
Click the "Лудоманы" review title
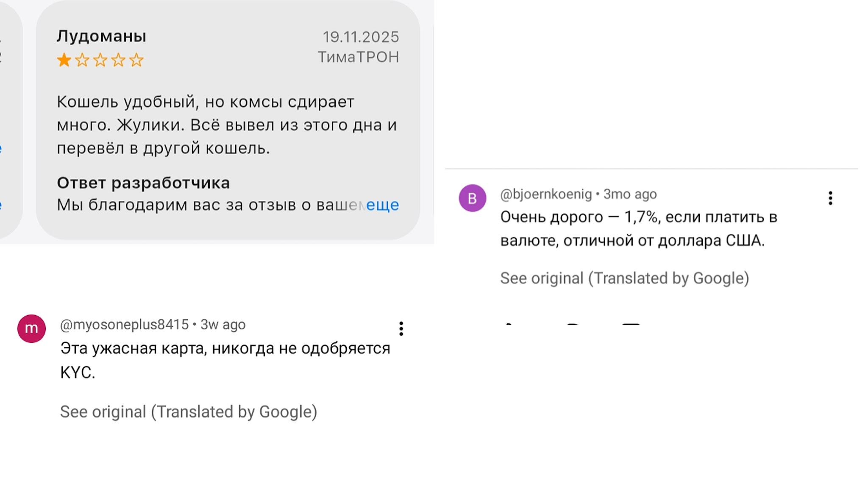coord(102,36)
